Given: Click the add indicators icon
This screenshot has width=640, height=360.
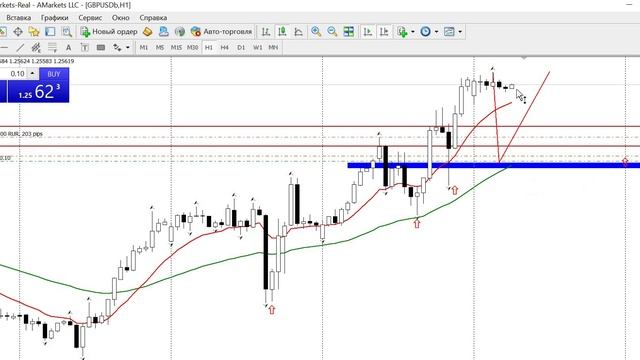Looking at the screenshot, I should pos(402,32).
